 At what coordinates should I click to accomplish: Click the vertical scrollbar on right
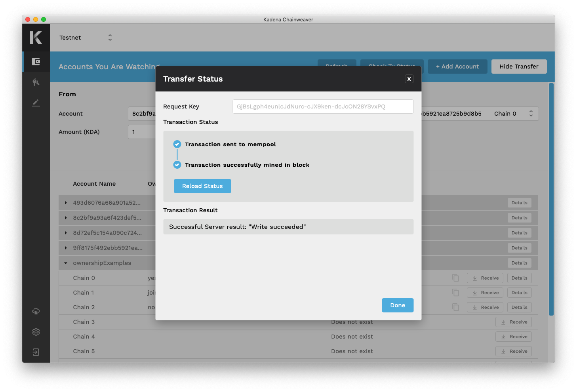551,199
